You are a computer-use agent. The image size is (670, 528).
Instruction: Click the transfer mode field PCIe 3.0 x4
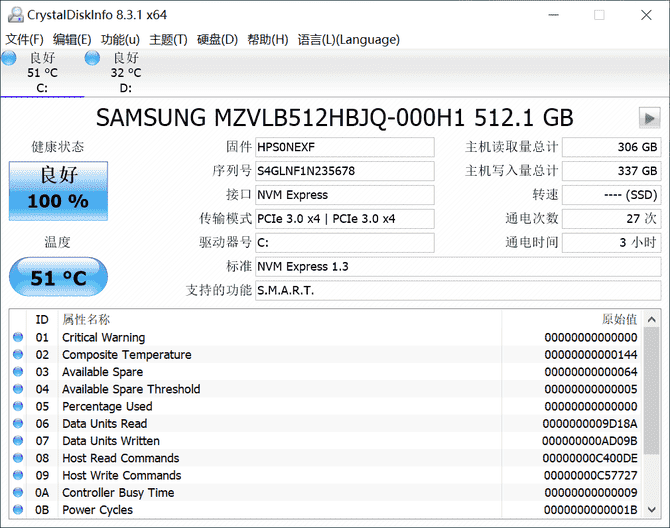(x=345, y=219)
